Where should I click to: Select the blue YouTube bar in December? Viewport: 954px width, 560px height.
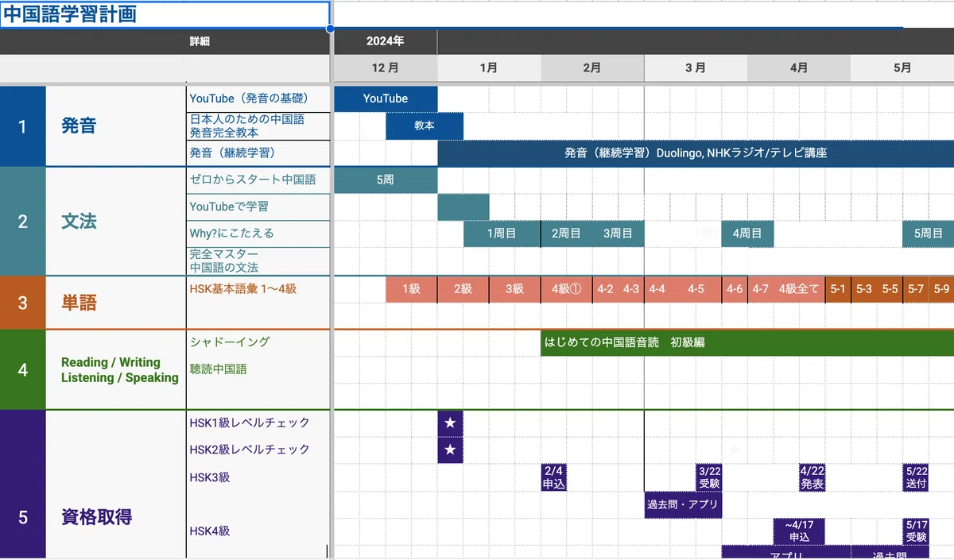click(386, 98)
